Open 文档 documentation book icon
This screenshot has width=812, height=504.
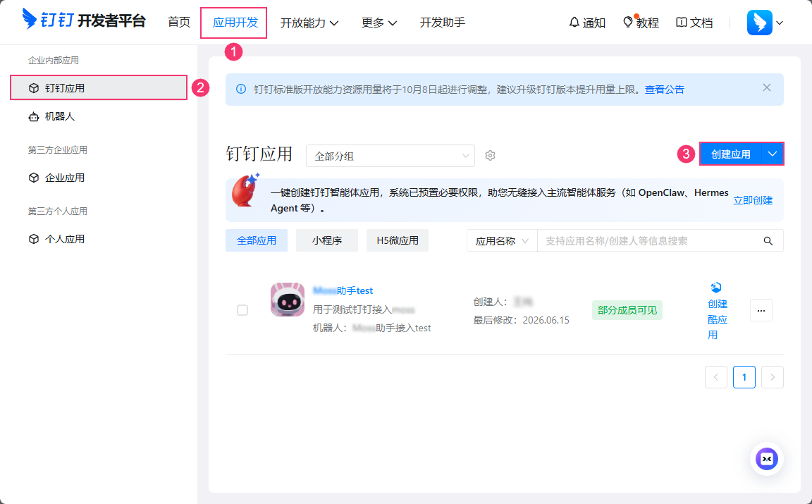(x=694, y=23)
